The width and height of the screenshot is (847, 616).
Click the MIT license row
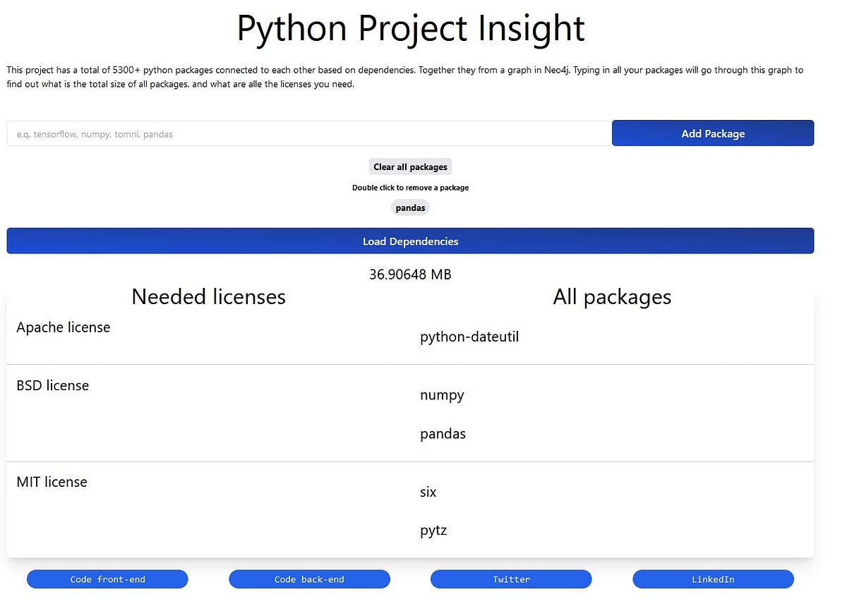(52, 482)
